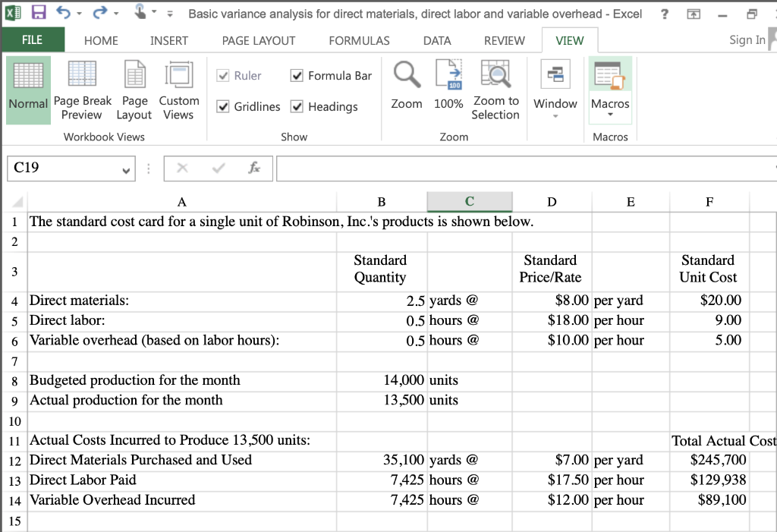Click the $12.00 overhead rate cell
The width and height of the screenshot is (777, 532).
(x=552, y=501)
